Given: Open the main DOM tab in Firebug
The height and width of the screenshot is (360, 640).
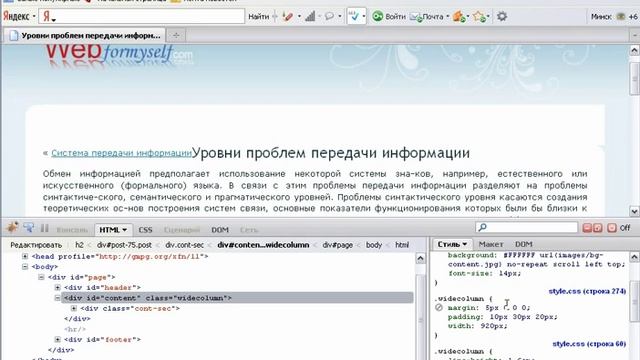Looking at the screenshot, I should pos(220,230).
